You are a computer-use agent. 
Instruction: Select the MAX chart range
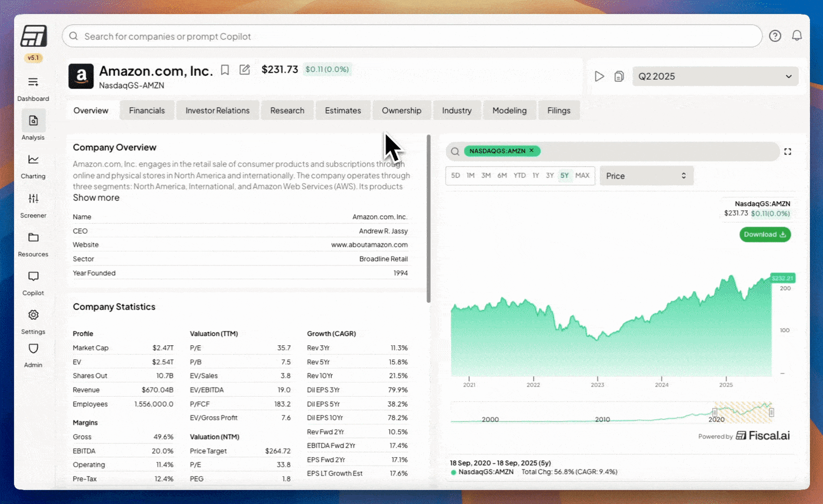[582, 176]
